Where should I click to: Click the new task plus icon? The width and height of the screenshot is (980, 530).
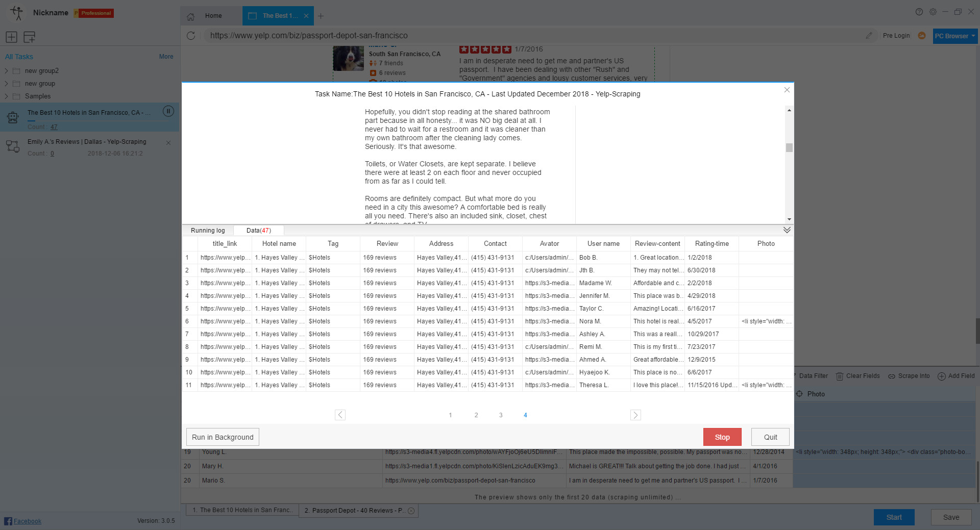pyautogui.click(x=11, y=37)
